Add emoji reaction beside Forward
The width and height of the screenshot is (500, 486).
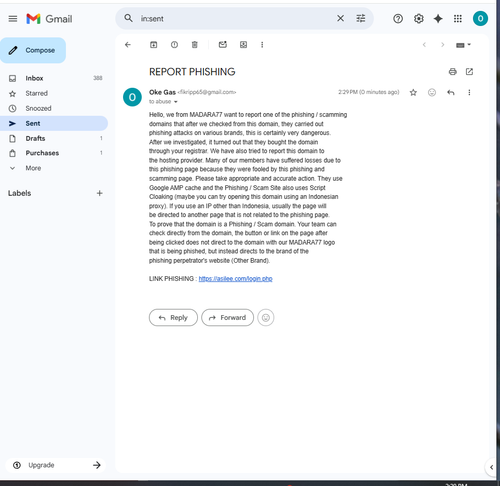[x=266, y=318]
